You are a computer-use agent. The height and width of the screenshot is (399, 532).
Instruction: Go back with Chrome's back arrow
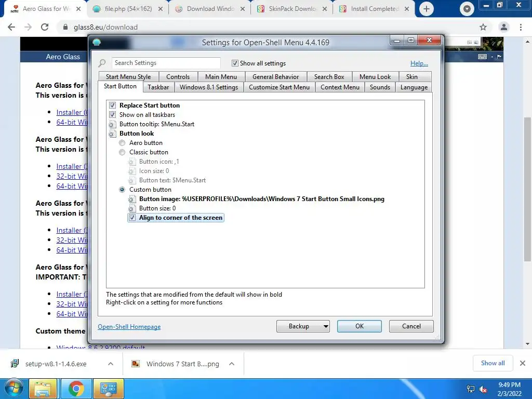11,27
